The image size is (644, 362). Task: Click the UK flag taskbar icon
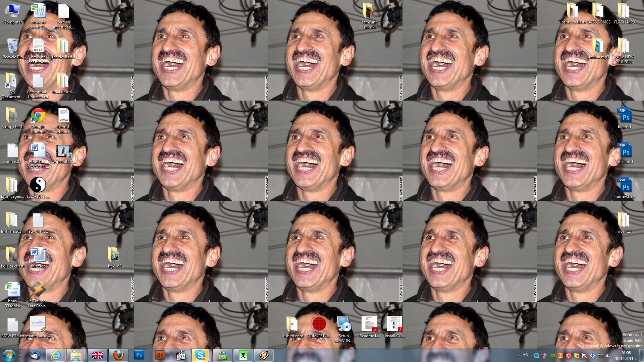(98, 355)
